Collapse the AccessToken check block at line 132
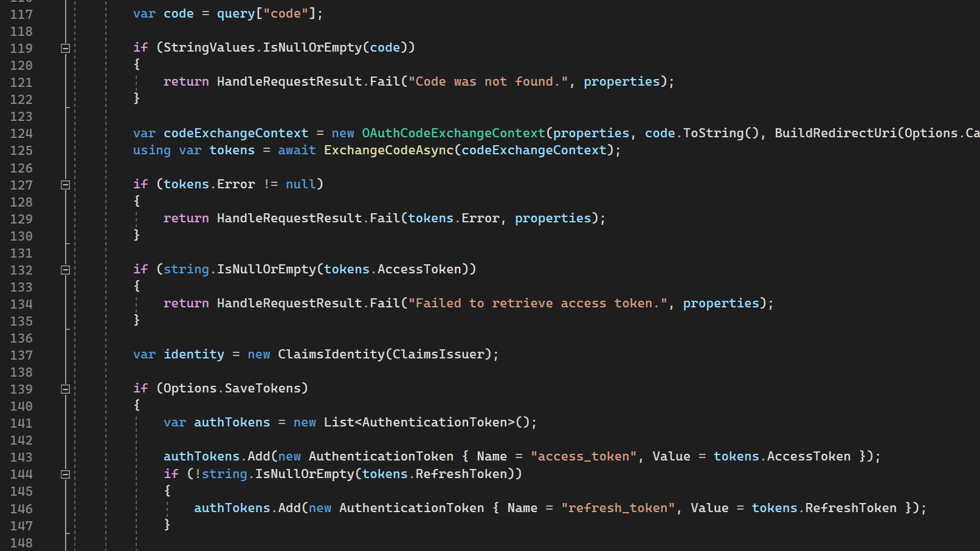This screenshot has height=551, width=980. point(66,270)
